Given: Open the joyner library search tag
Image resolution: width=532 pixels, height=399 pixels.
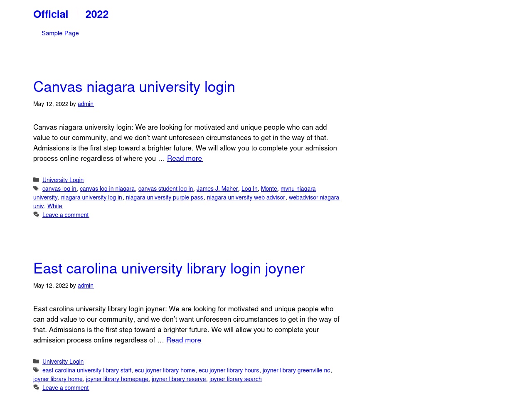Looking at the screenshot, I should (x=236, y=379).
